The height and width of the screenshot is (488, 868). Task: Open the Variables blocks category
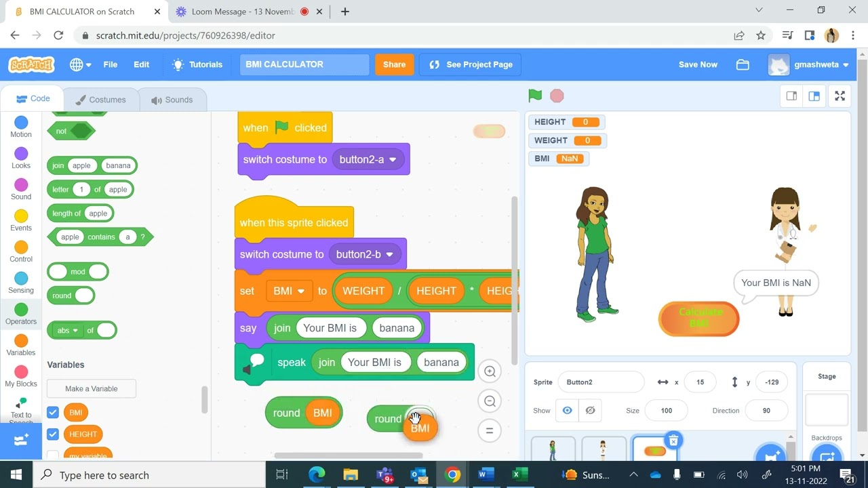21,345
